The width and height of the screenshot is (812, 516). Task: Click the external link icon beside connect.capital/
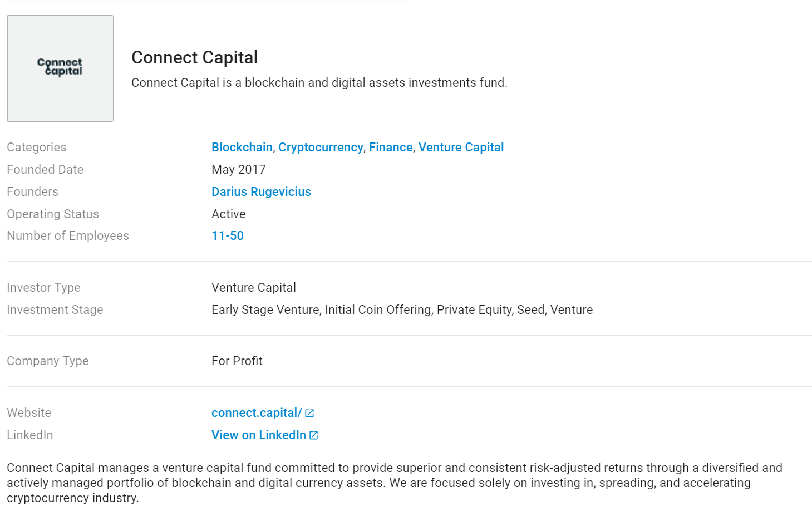[309, 413]
